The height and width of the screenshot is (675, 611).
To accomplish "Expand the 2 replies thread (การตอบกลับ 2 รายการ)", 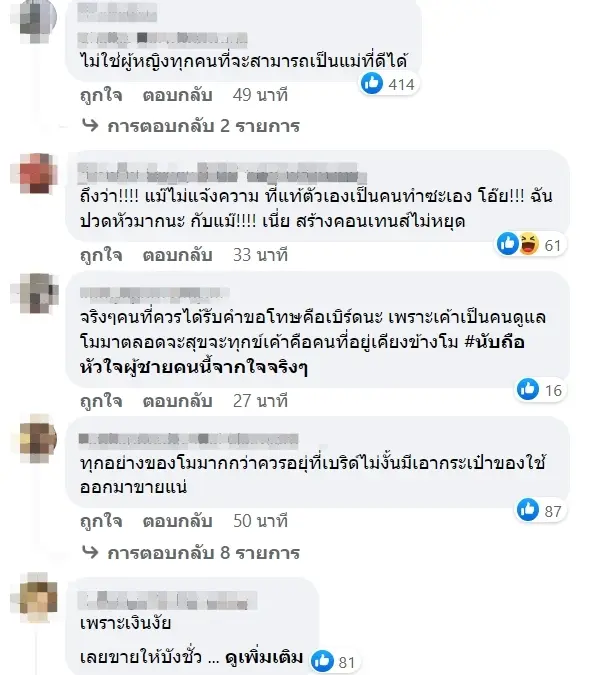I will point(191,126).
